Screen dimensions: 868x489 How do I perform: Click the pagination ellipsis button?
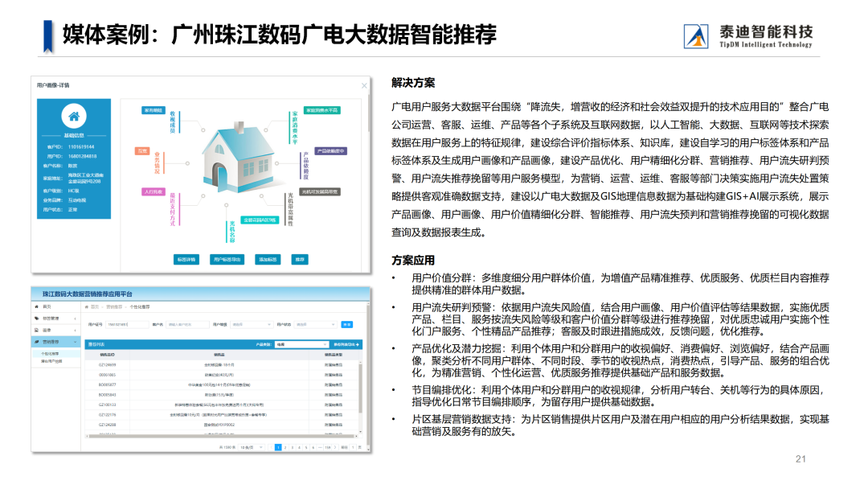tap(320, 447)
